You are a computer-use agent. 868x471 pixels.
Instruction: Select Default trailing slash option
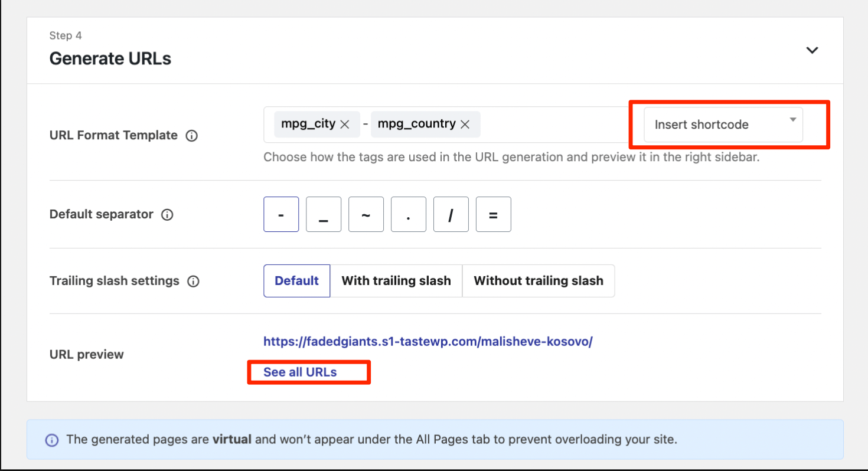[296, 281]
